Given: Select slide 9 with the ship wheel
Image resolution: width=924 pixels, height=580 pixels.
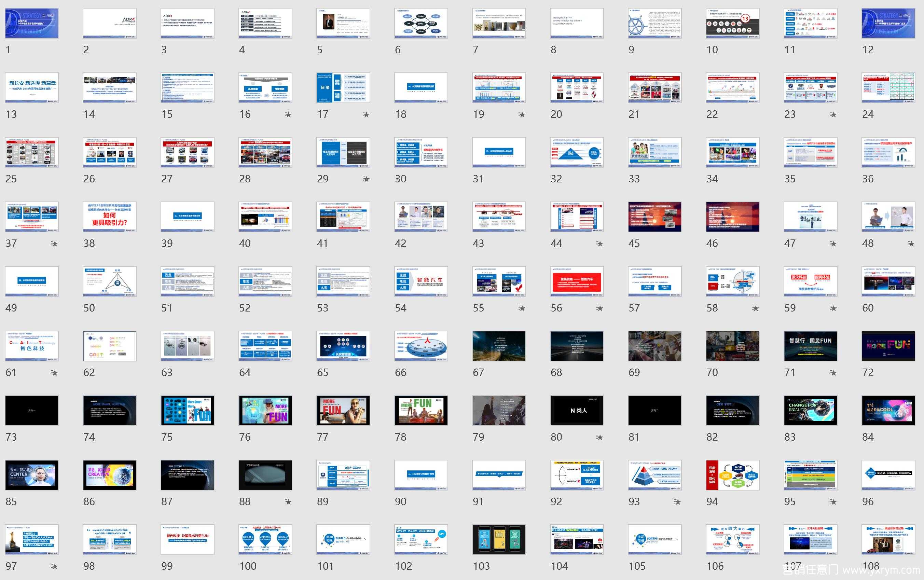Looking at the screenshot, I should pos(654,23).
